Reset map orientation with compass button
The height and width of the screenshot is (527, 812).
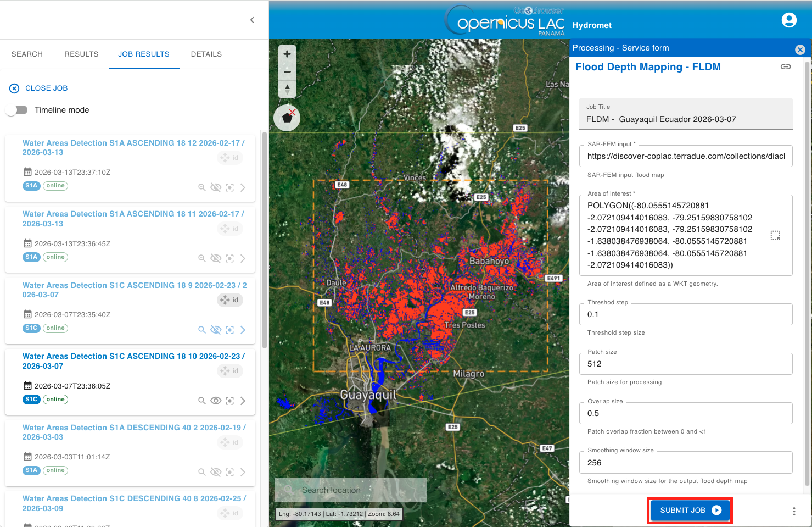[x=287, y=89]
